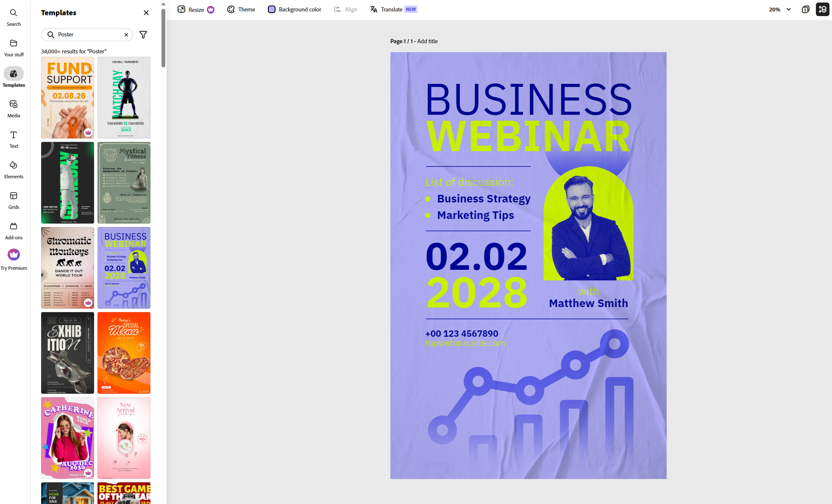
Task: Click the clear search input button
Action: pos(127,34)
